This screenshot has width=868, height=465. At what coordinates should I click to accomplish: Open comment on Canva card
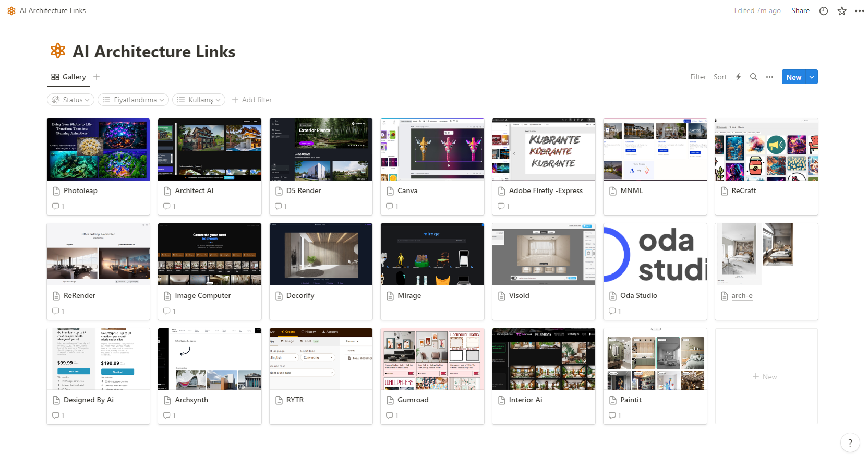pyautogui.click(x=392, y=206)
